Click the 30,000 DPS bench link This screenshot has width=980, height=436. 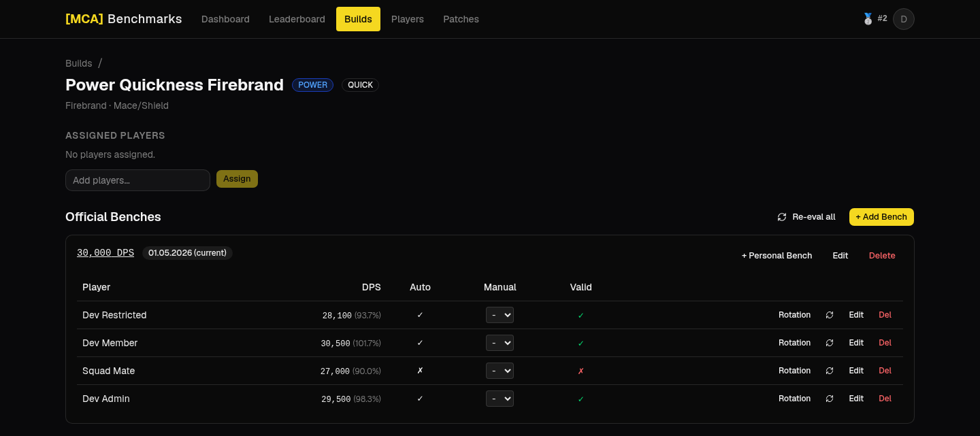click(x=105, y=252)
